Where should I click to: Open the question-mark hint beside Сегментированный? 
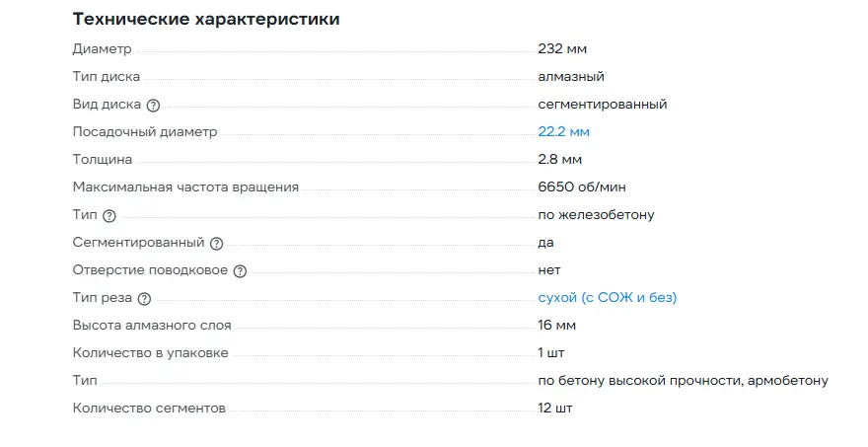pyautogui.click(x=217, y=243)
